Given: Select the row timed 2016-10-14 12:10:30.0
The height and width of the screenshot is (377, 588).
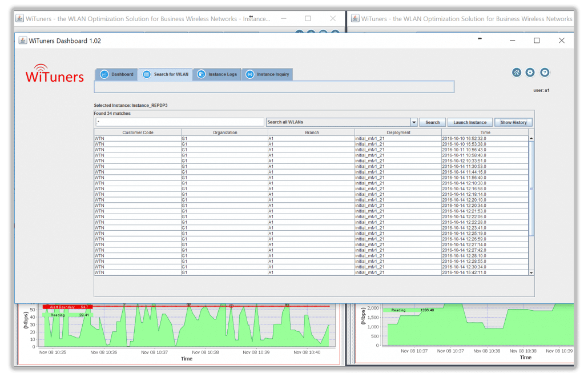Looking at the screenshot, I should click(x=311, y=183).
